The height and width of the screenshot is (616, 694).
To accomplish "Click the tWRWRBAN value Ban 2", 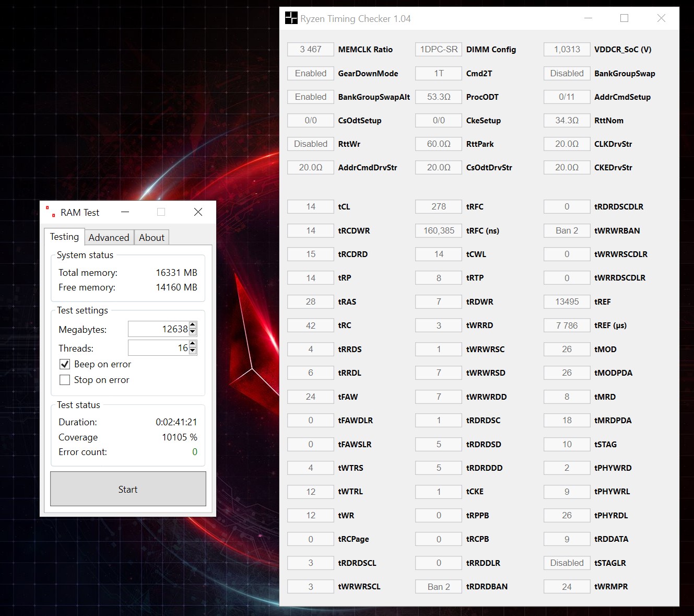I will pos(567,230).
